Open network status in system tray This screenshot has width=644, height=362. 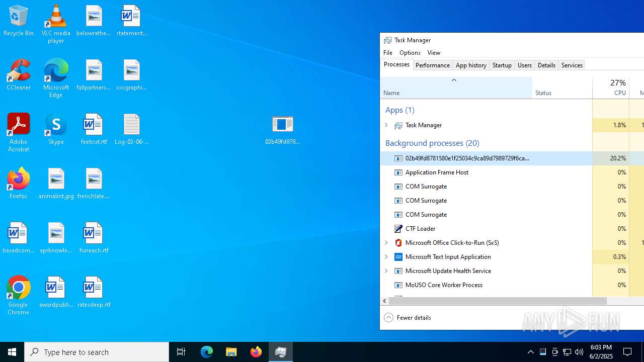(567, 352)
